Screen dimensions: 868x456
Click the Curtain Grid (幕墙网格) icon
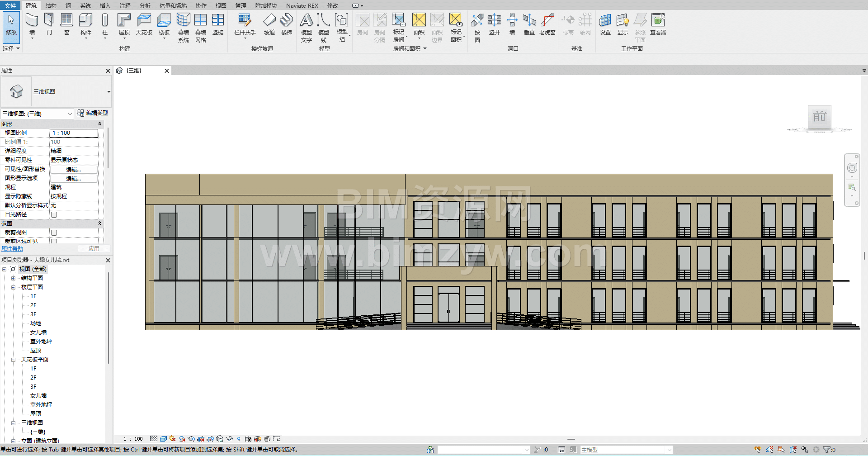click(200, 21)
